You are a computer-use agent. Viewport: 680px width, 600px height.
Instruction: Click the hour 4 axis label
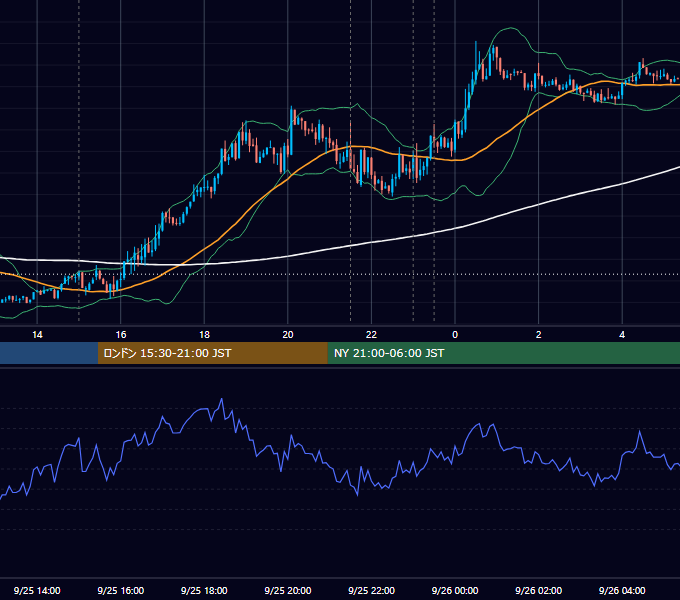tap(622, 335)
